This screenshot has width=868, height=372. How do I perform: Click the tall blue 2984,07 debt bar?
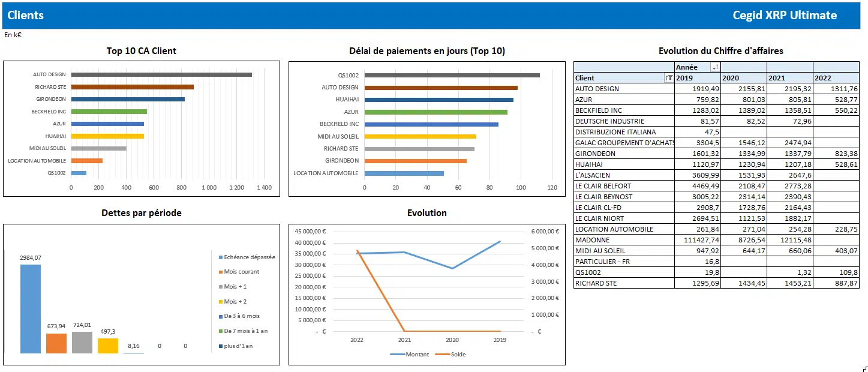[x=31, y=309]
